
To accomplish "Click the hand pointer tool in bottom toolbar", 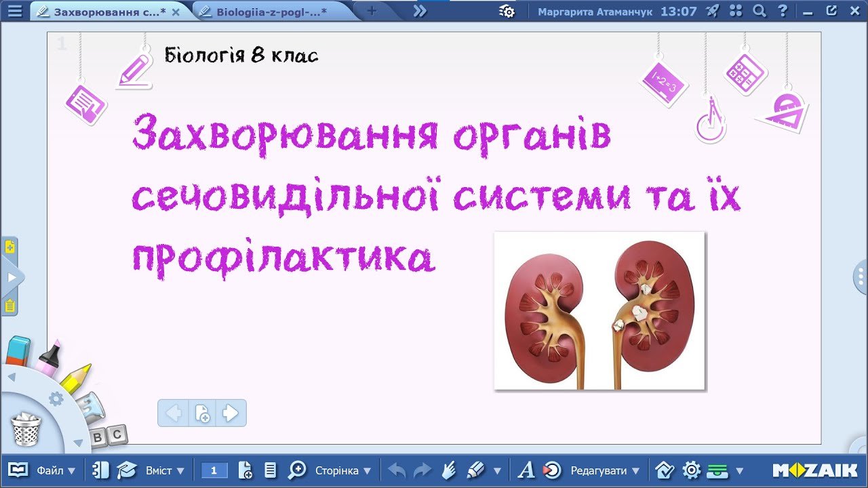I will coord(448,470).
